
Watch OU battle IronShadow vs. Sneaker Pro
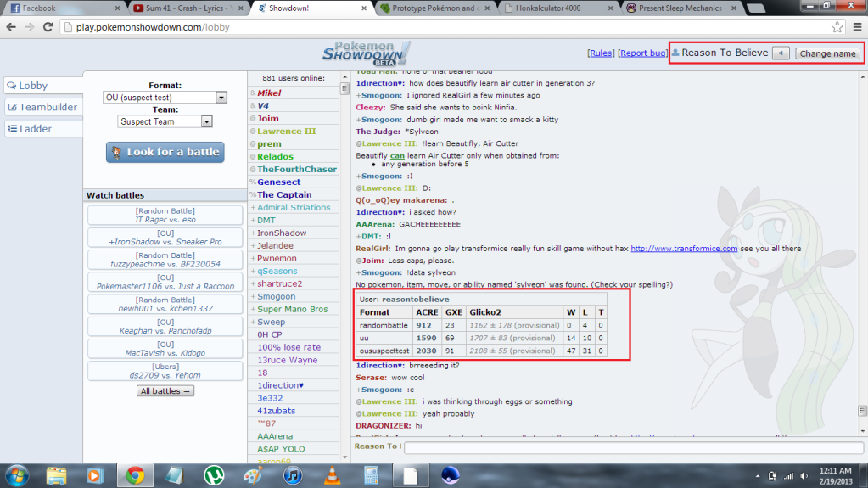[165, 237]
